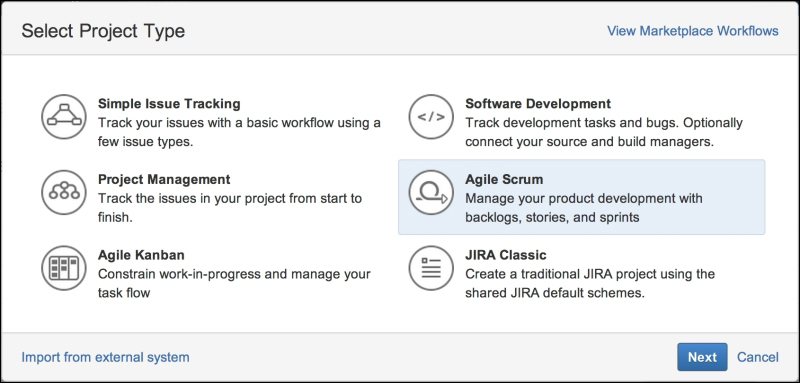Click the Agile Kanban description text

pyautogui.click(x=234, y=284)
